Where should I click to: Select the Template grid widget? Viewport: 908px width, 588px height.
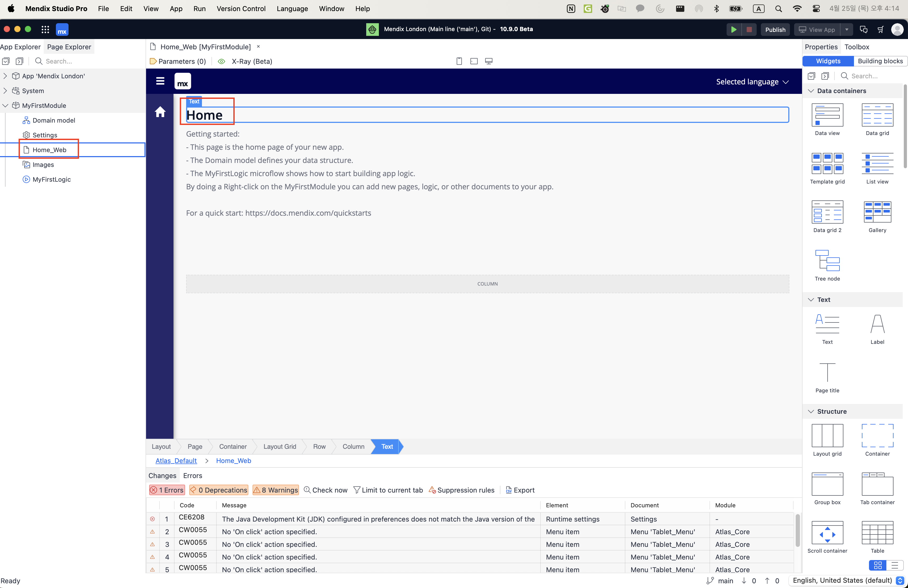[827, 168]
